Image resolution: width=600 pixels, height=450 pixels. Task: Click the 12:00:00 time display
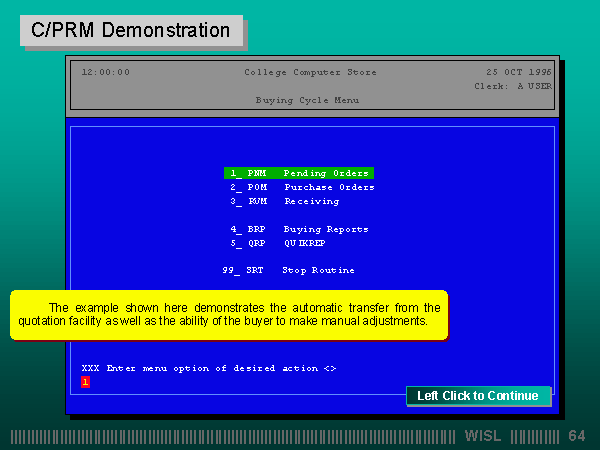pos(105,72)
